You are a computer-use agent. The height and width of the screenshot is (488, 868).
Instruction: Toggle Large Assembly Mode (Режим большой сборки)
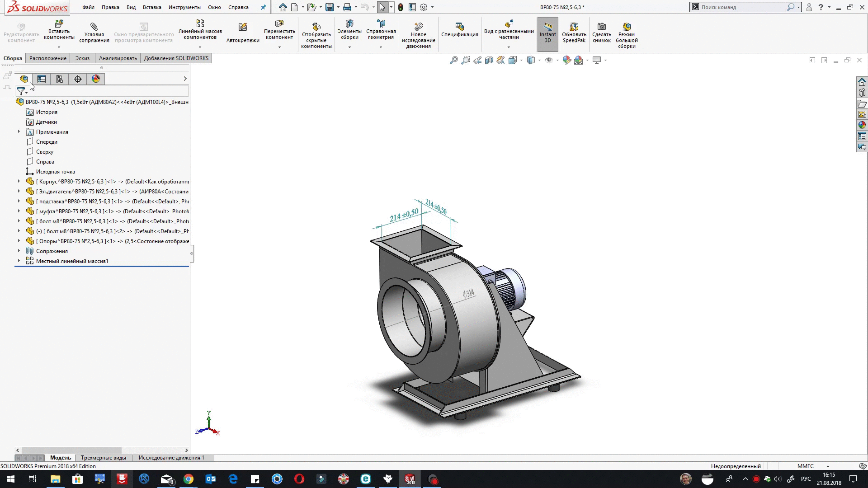coord(626,27)
